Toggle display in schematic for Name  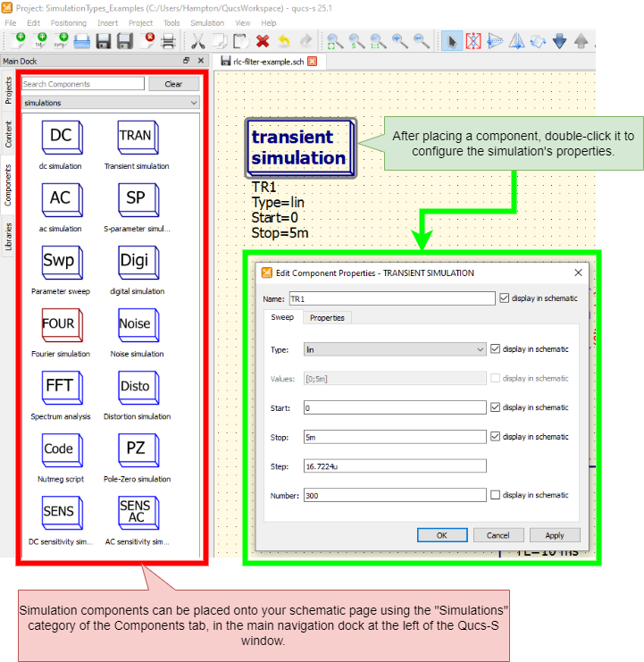coord(505,298)
